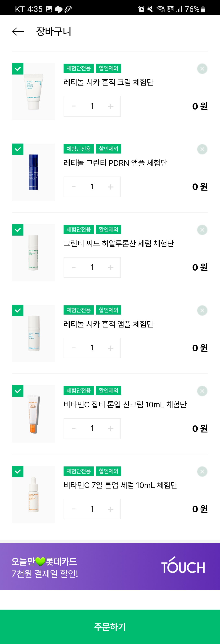Open the 롯데카드 discount TOUCH banner
Screen dimensions: 220x644
110,567
